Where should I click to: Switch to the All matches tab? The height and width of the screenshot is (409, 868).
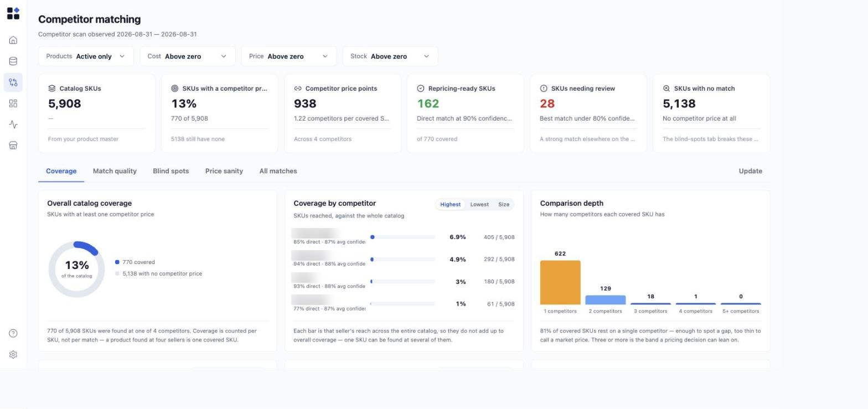coord(278,171)
